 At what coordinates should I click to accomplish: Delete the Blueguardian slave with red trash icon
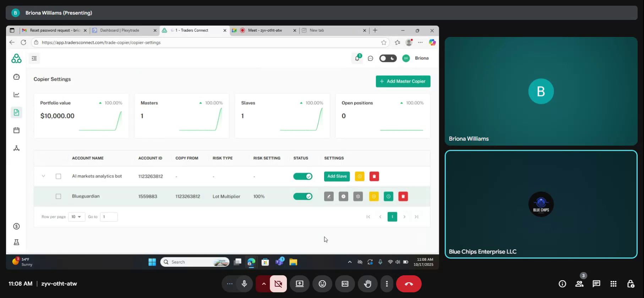click(403, 196)
